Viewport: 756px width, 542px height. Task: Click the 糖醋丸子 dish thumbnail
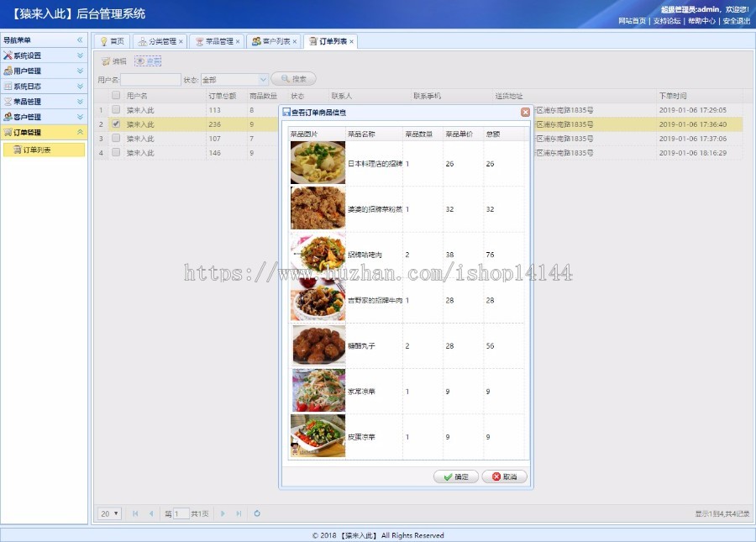(x=318, y=345)
